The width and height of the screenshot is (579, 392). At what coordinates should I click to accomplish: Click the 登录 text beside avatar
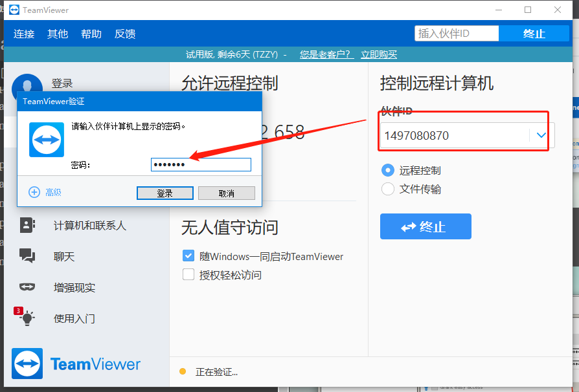(62, 83)
